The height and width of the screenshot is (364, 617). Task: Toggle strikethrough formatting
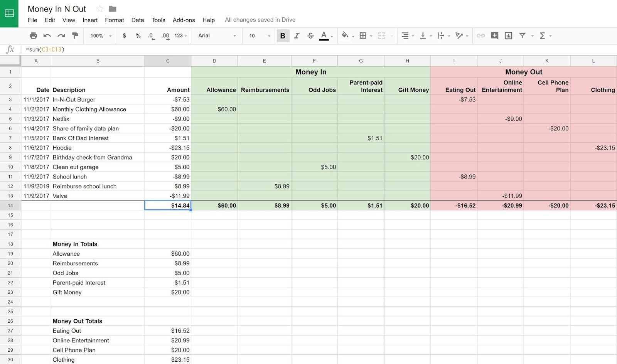(310, 35)
